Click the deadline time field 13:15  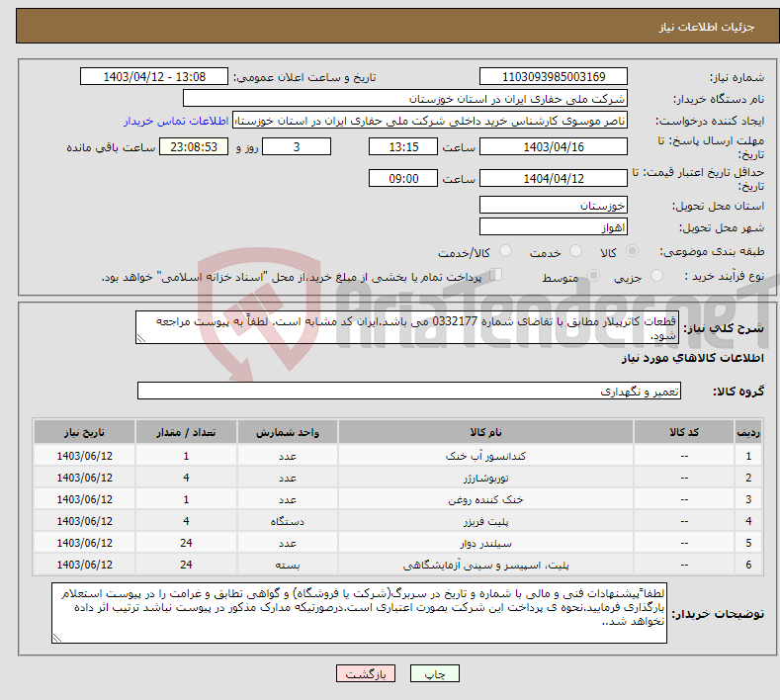point(403,146)
